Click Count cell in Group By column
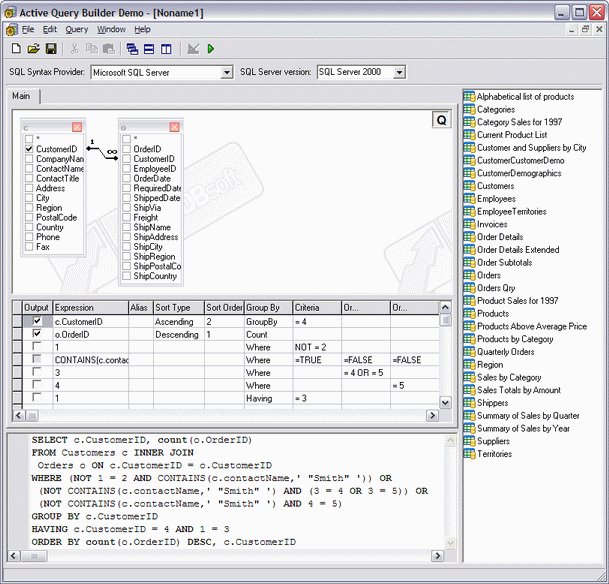 [268, 334]
